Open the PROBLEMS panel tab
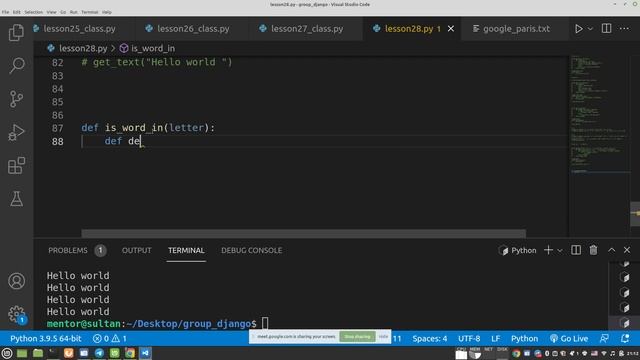640x360 pixels. 68,250
